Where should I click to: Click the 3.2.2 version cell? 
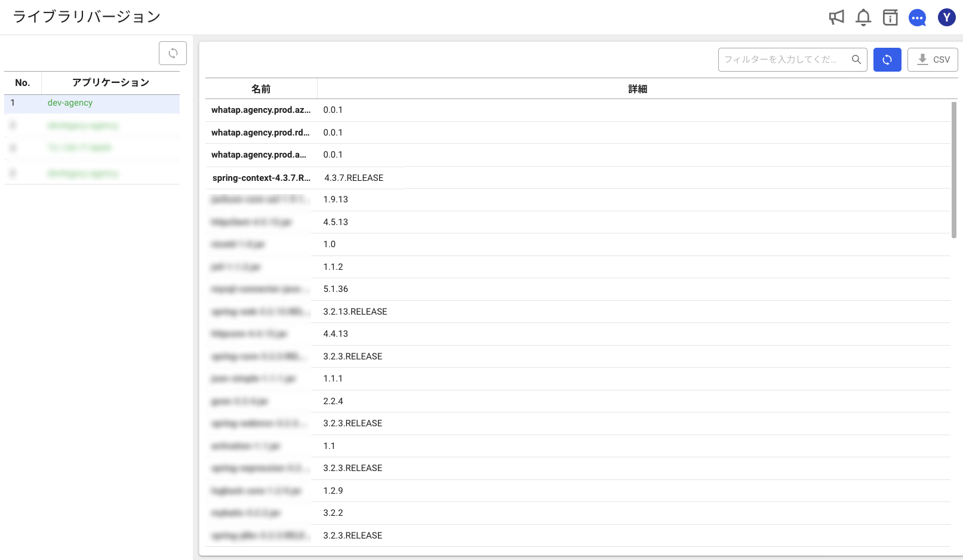(333, 513)
